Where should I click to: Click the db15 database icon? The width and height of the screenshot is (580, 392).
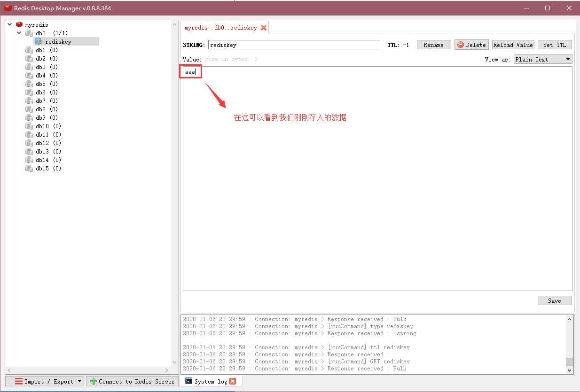pos(29,168)
